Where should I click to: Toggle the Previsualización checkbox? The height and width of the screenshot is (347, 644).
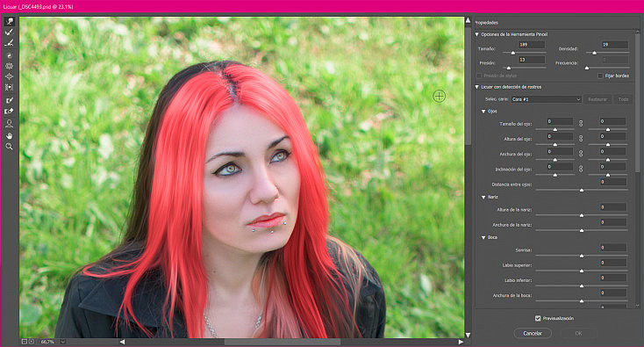(538, 318)
